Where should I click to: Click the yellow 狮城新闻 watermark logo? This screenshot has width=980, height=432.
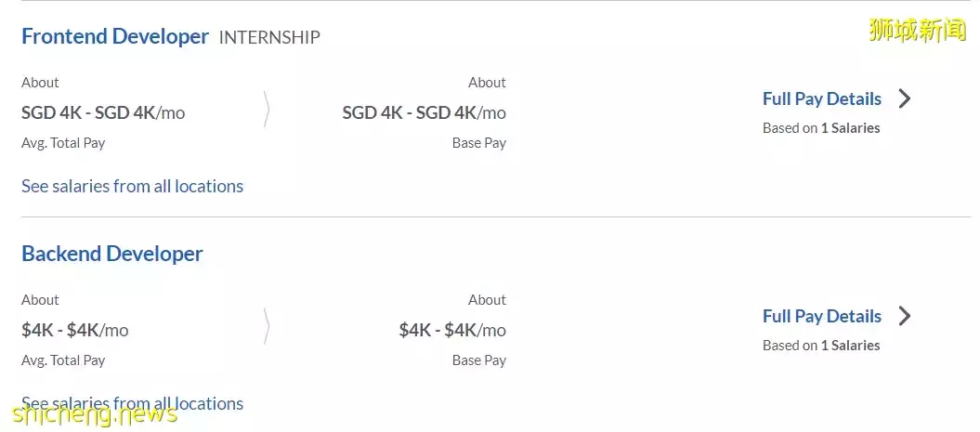[x=917, y=31]
